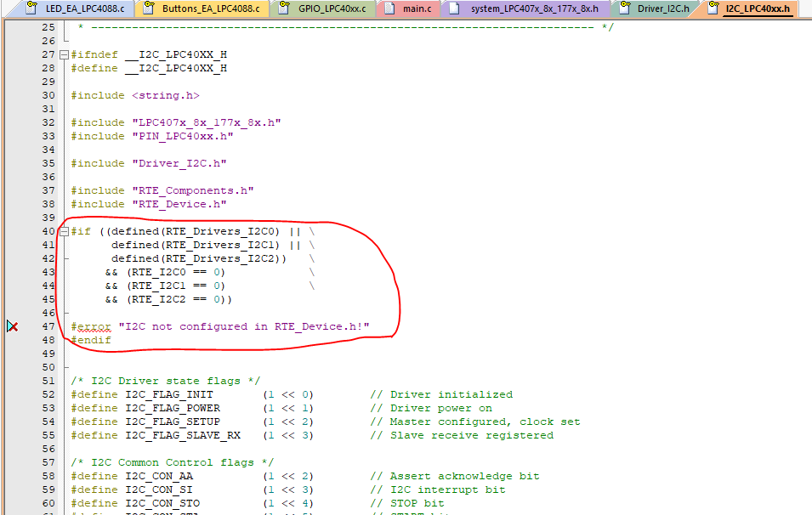Viewport: 812px width, 515px height.
Task: Click "I2C Common Control flags" comment
Action: (x=173, y=462)
